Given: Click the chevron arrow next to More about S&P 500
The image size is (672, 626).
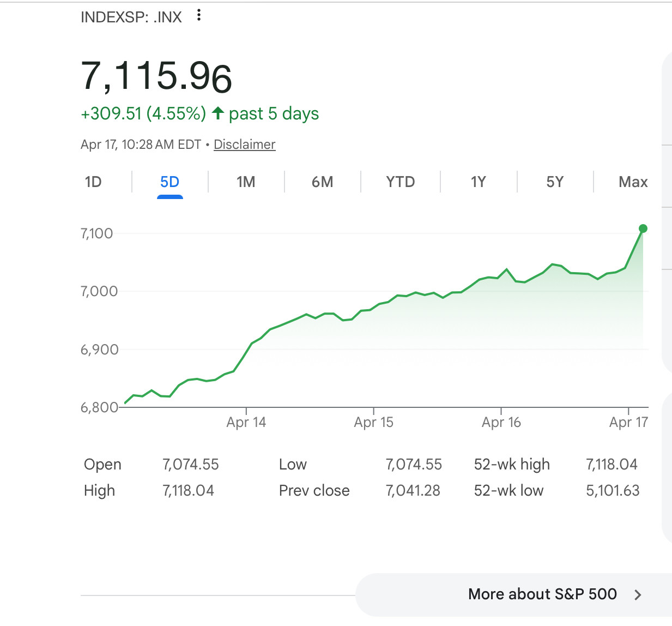Looking at the screenshot, I should (638, 595).
